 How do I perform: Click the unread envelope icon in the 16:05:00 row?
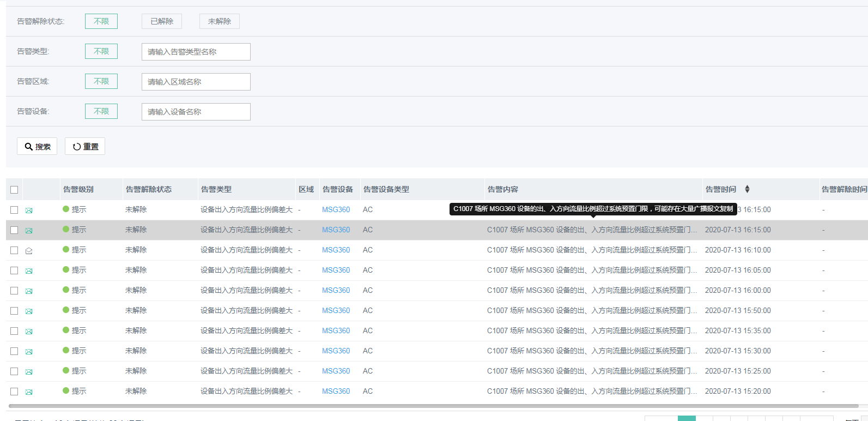[29, 271]
